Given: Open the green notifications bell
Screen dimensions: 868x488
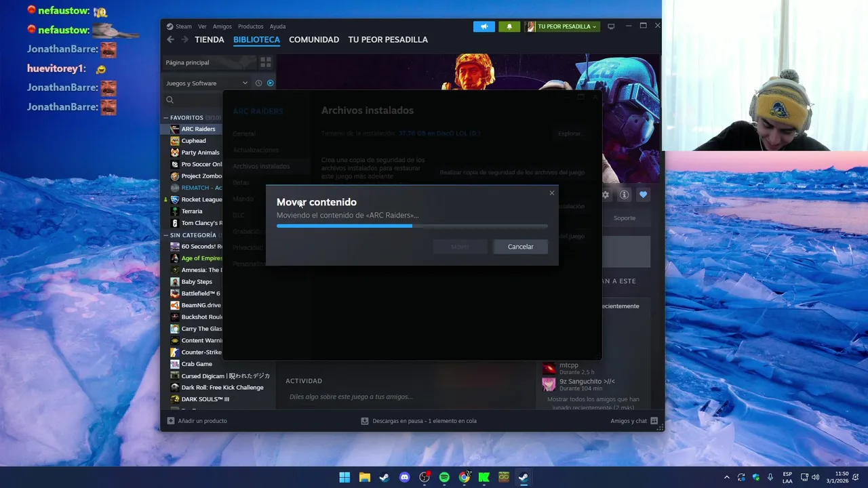Looking at the screenshot, I should pyautogui.click(x=509, y=26).
